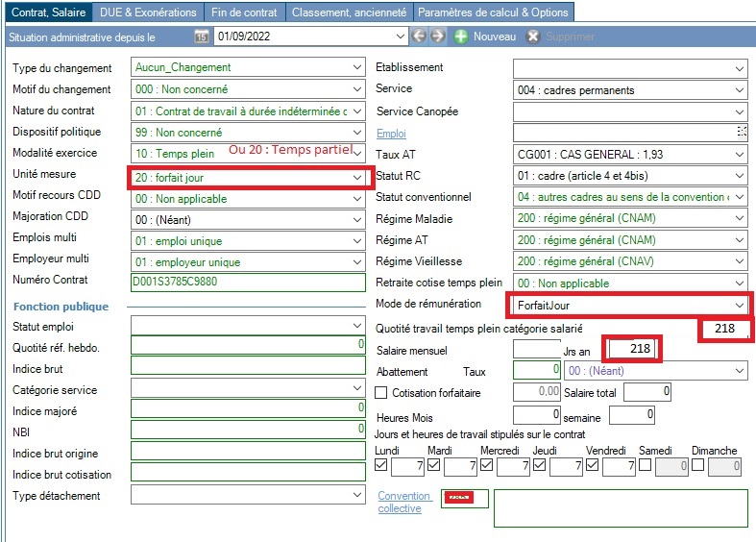Click the Emploi hyperlink label
The width and height of the screenshot is (756, 542).
[392, 134]
